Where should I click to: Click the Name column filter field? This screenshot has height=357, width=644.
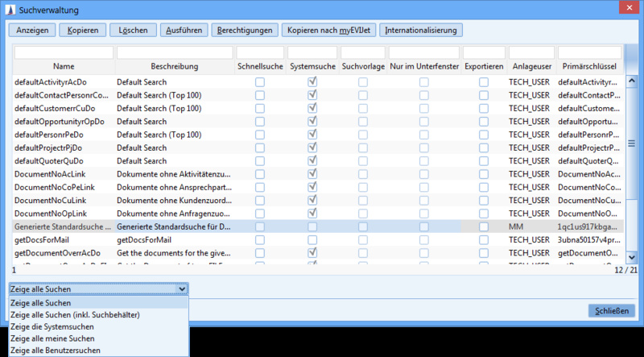tap(63, 52)
